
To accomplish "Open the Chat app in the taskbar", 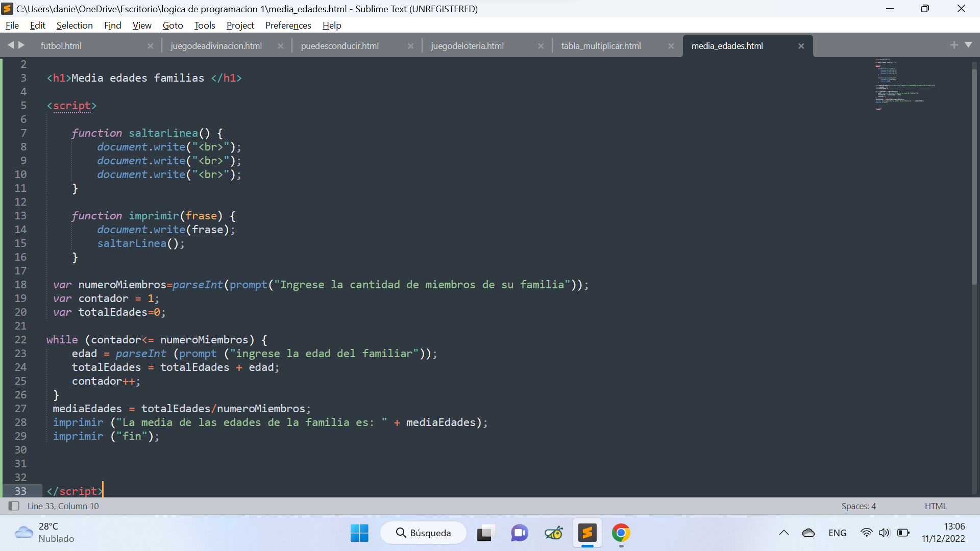I will (x=520, y=533).
